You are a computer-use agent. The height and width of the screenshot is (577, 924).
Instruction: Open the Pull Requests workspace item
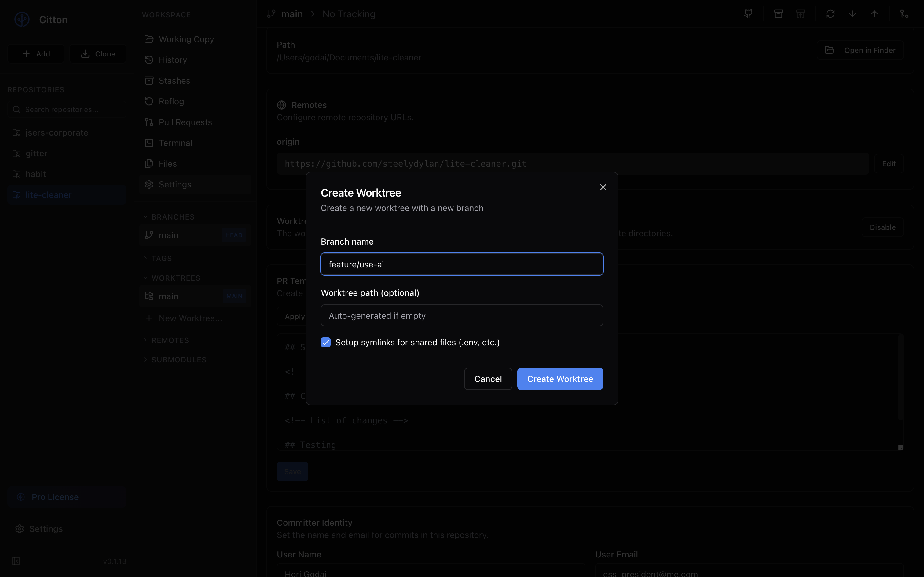185,122
